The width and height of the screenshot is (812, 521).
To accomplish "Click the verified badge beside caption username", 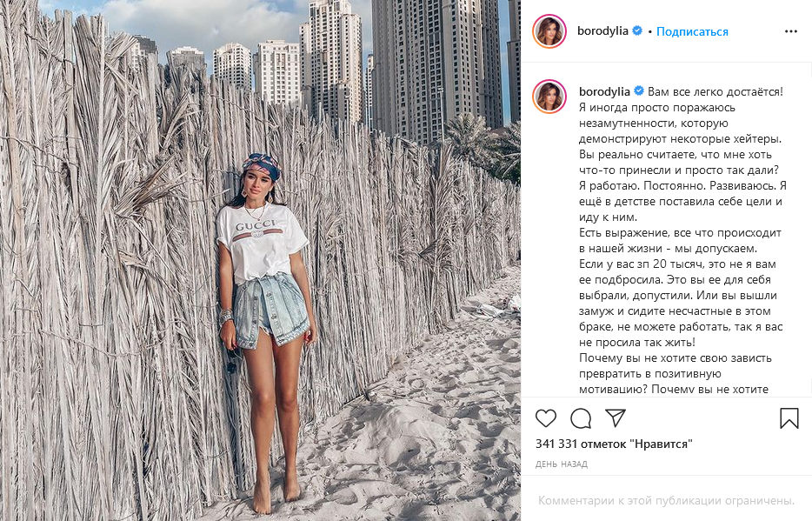I will coord(639,91).
